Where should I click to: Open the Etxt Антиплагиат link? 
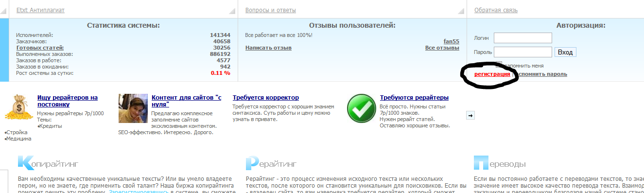(40, 10)
